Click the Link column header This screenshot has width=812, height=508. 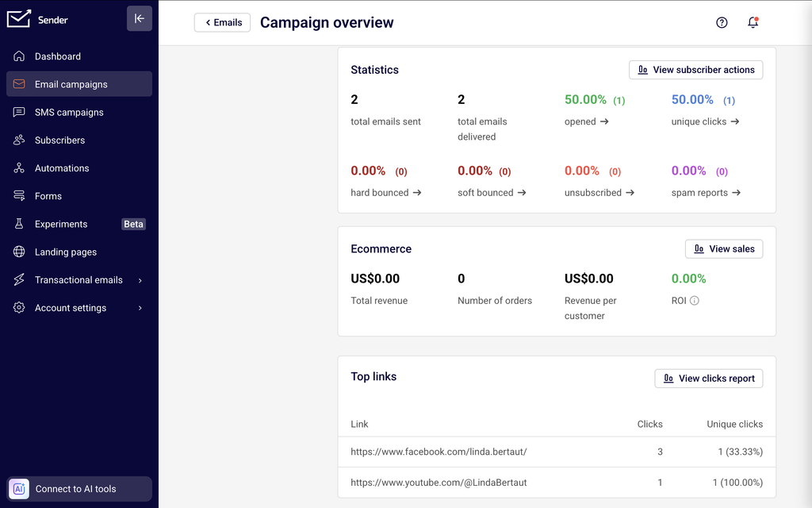359,424
